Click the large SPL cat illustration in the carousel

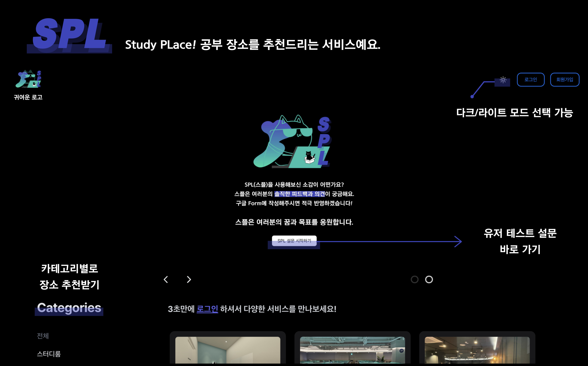(292, 142)
